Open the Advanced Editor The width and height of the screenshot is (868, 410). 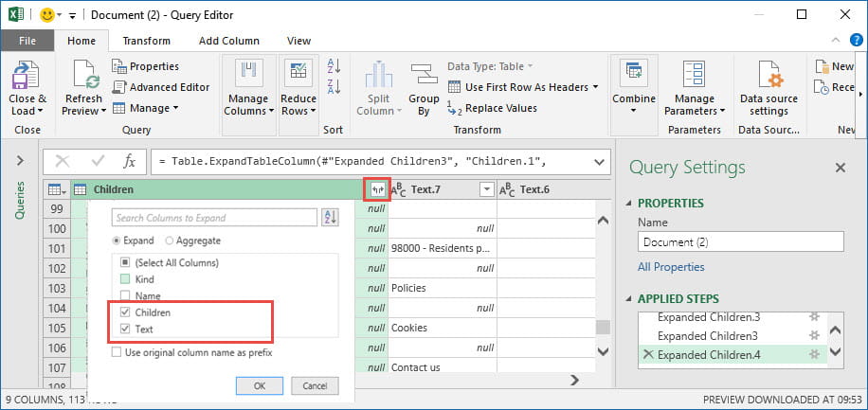tap(161, 87)
